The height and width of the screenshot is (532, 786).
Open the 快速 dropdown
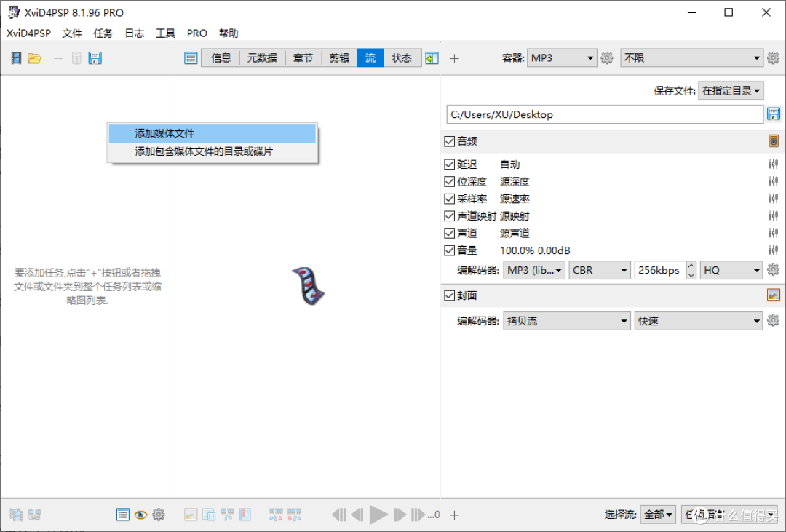pos(699,321)
